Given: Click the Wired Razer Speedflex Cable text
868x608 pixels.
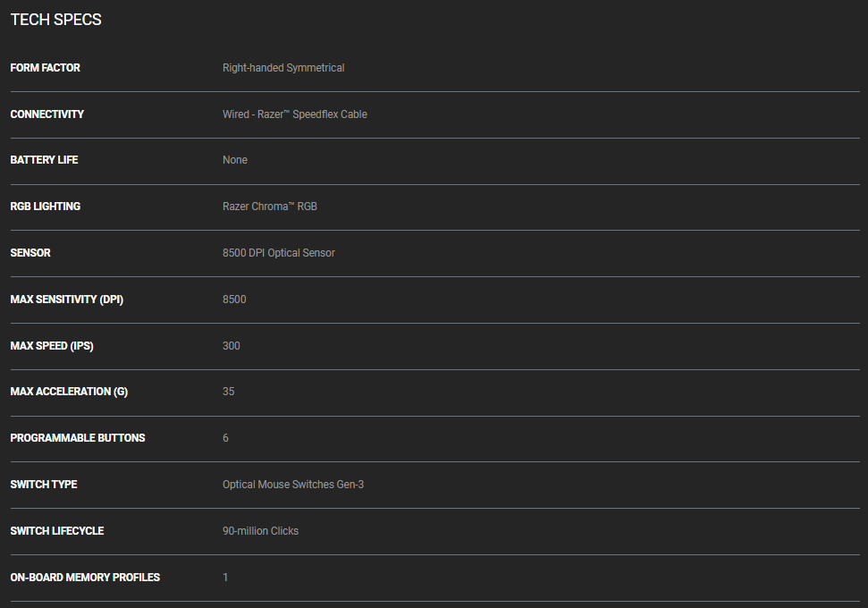Looking at the screenshot, I should (295, 114).
